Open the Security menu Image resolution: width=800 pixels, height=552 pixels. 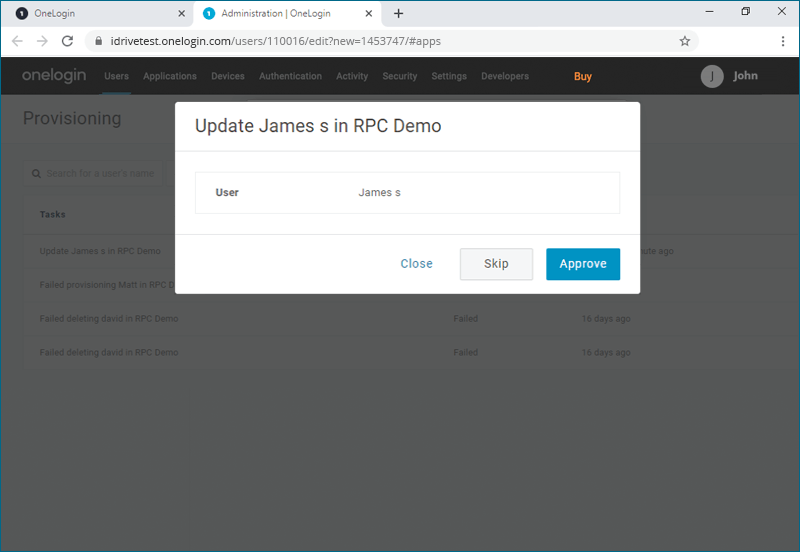tap(400, 76)
